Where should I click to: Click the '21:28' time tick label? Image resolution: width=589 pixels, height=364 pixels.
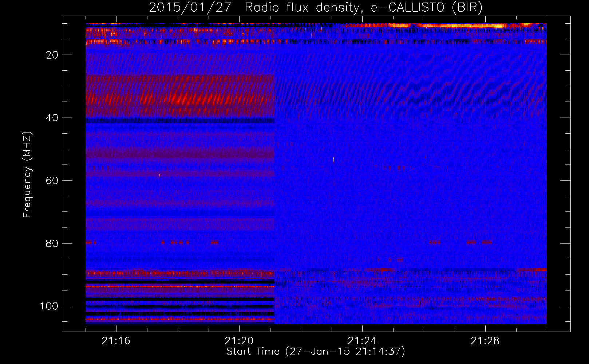pos(485,341)
